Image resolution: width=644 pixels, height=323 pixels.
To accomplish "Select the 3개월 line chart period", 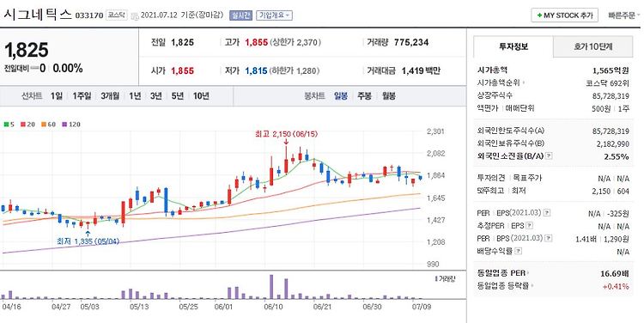I will [110, 96].
